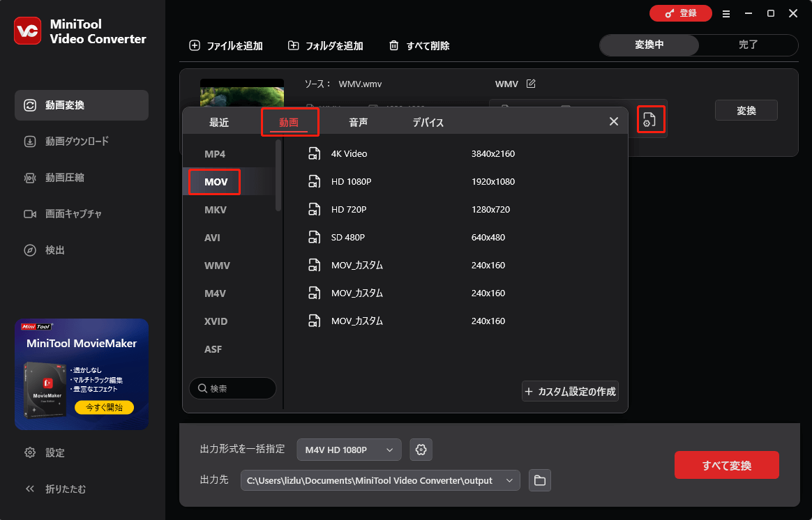Image resolution: width=812 pixels, height=520 pixels.
Task: Open the 動画変換 sidebar section
Action: [82, 105]
